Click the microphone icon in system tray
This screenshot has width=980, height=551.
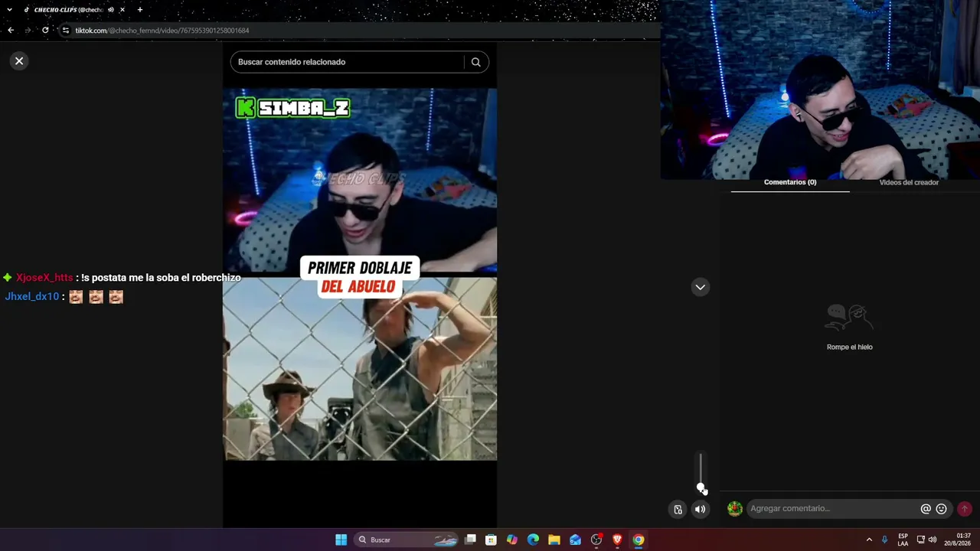(885, 540)
